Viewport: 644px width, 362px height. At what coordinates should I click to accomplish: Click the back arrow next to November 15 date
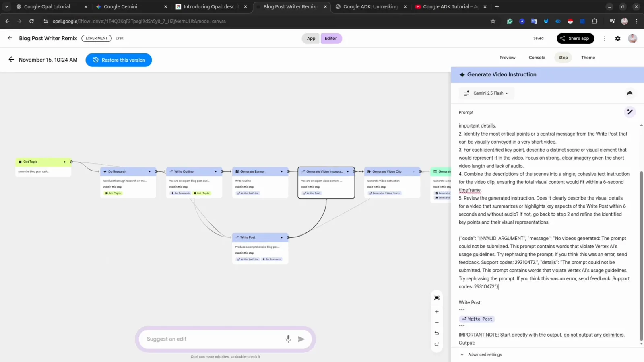(x=11, y=60)
